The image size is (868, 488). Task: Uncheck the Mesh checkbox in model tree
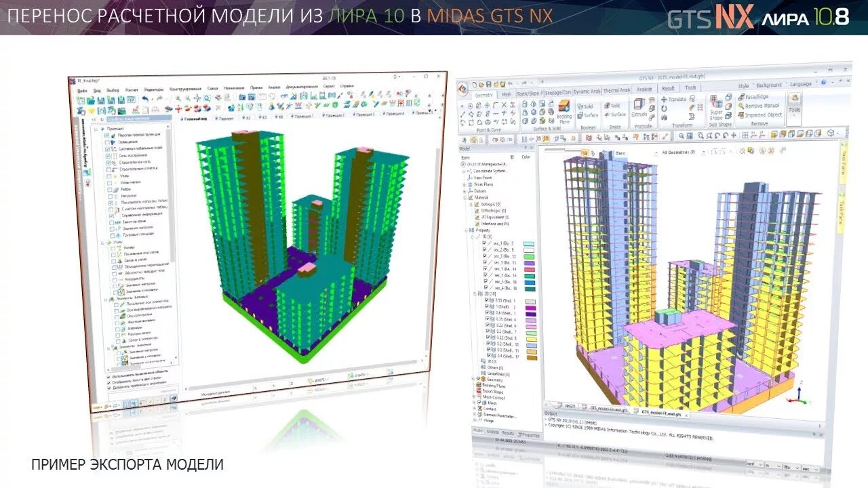coord(479,402)
